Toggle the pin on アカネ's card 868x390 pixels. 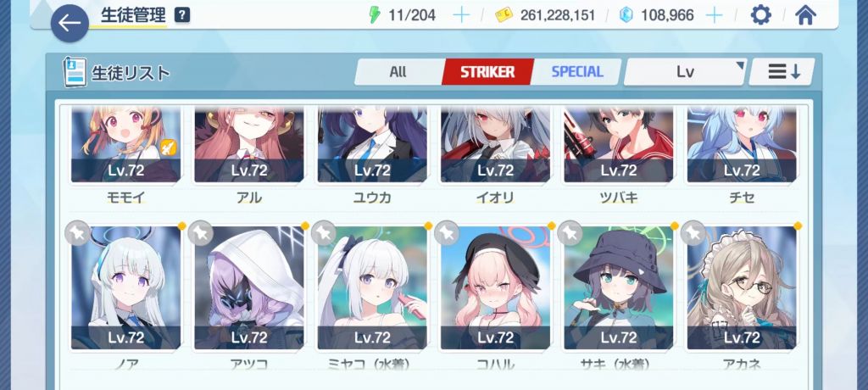coord(693,232)
